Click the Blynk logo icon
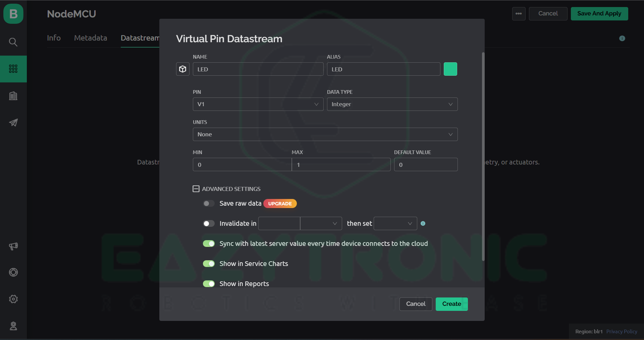Screen dimensions: 644x340 tap(13, 14)
